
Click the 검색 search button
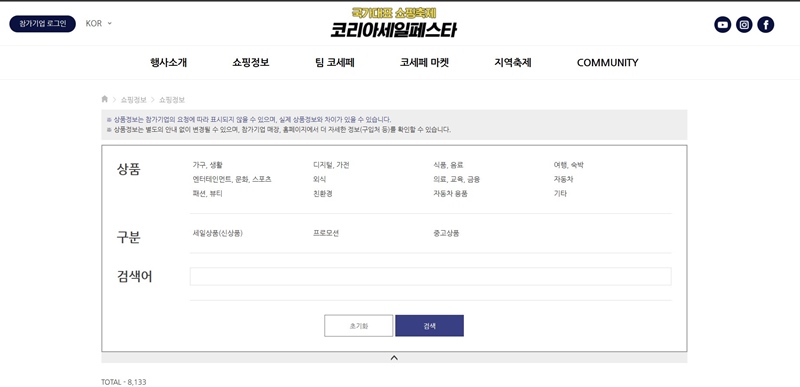point(430,326)
